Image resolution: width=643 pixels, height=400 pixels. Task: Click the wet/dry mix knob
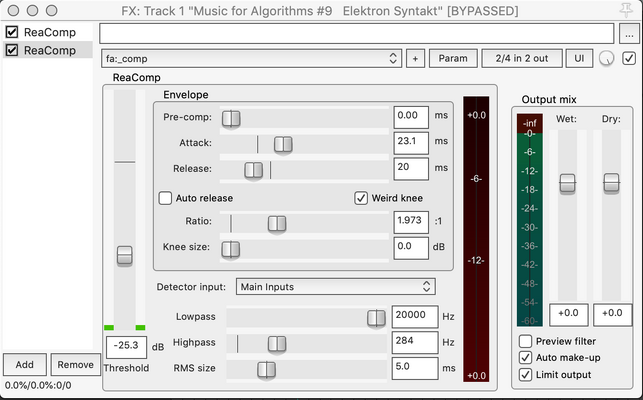(x=607, y=59)
